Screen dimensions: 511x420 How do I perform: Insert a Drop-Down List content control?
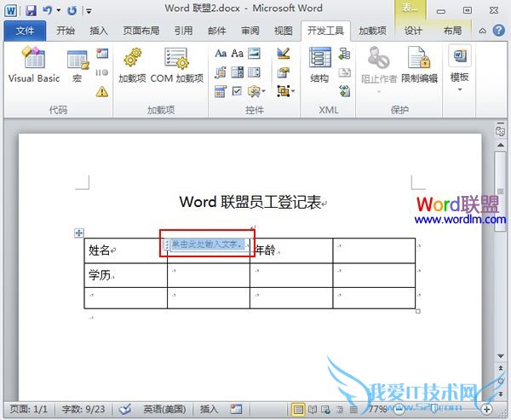click(x=254, y=72)
